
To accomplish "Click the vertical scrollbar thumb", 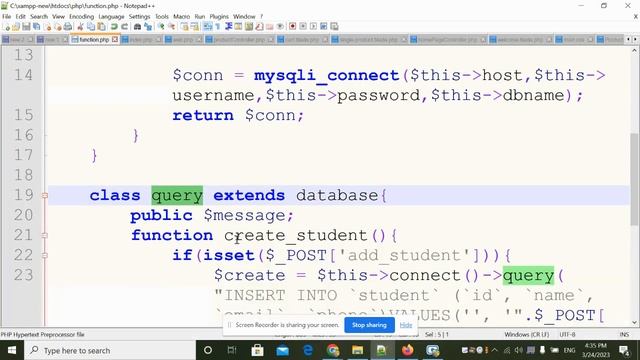I will click(x=634, y=179).
